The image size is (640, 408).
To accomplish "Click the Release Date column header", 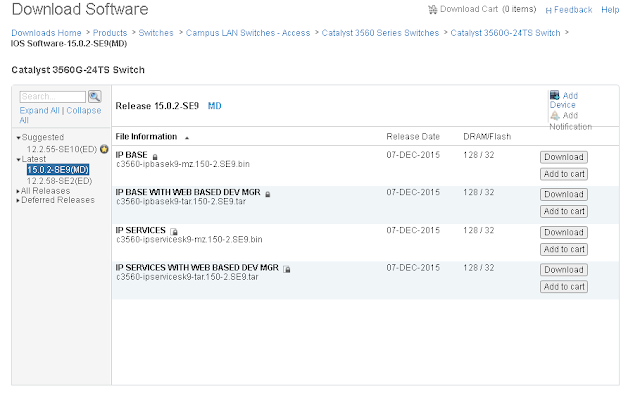I will coord(413,137).
